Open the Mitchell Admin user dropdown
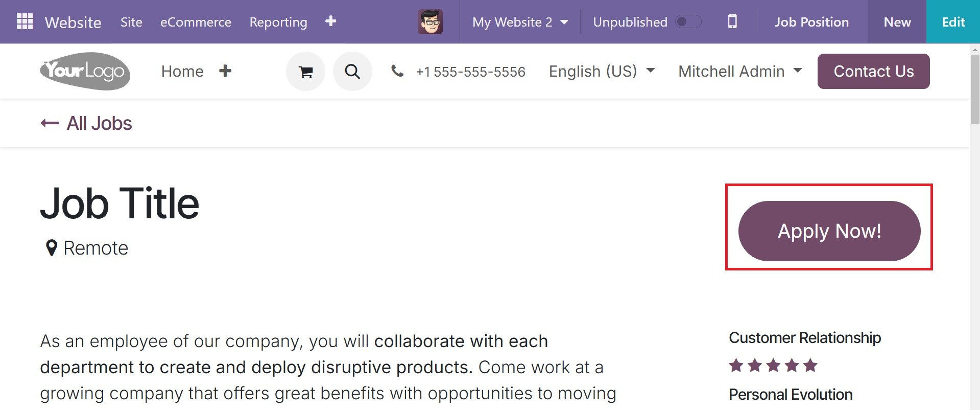Viewport: 980px width, 410px height. pos(740,71)
